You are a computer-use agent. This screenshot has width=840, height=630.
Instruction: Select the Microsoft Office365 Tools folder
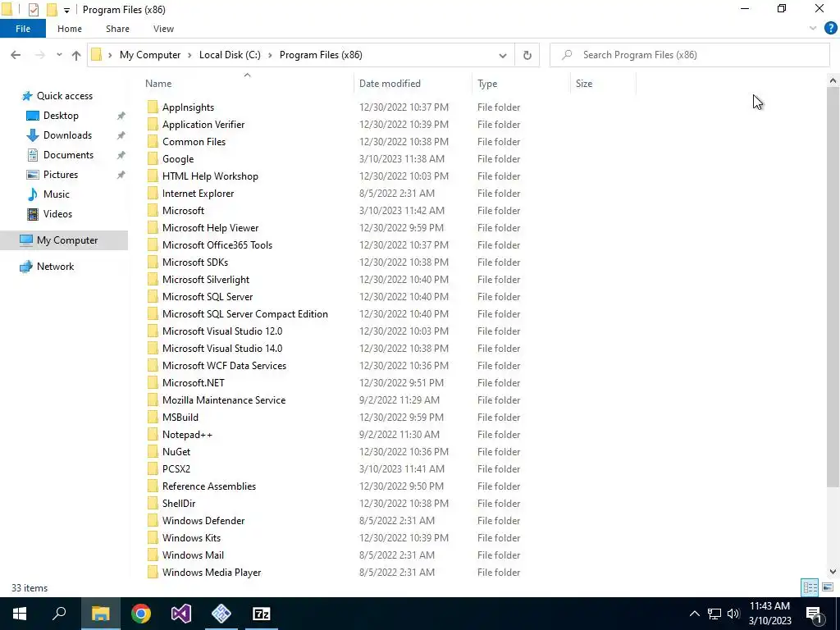pos(217,244)
